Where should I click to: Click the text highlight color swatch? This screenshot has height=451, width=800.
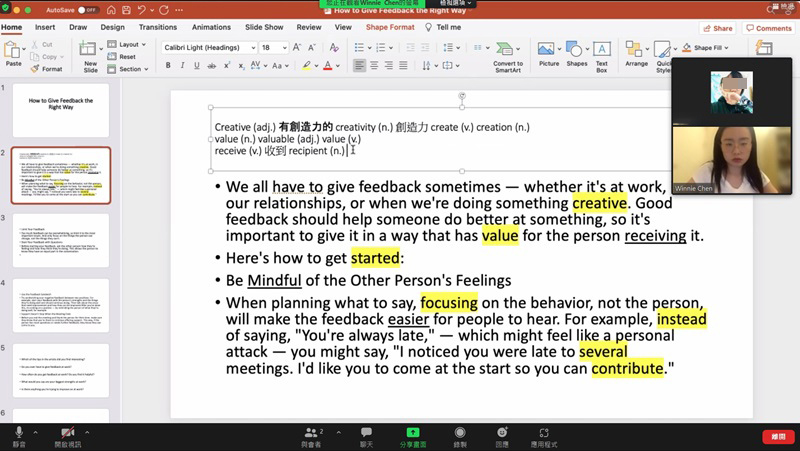(306, 66)
